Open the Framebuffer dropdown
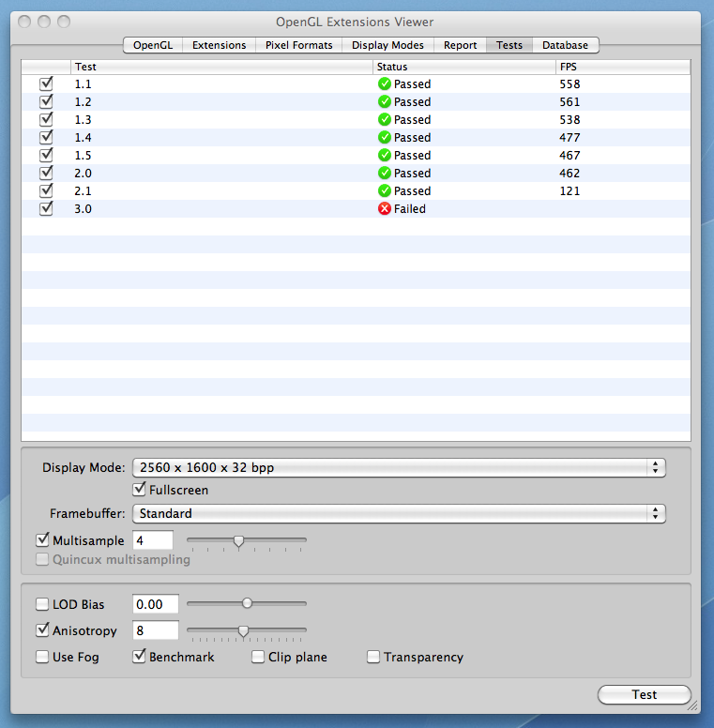This screenshot has width=714, height=728. point(400,513)
